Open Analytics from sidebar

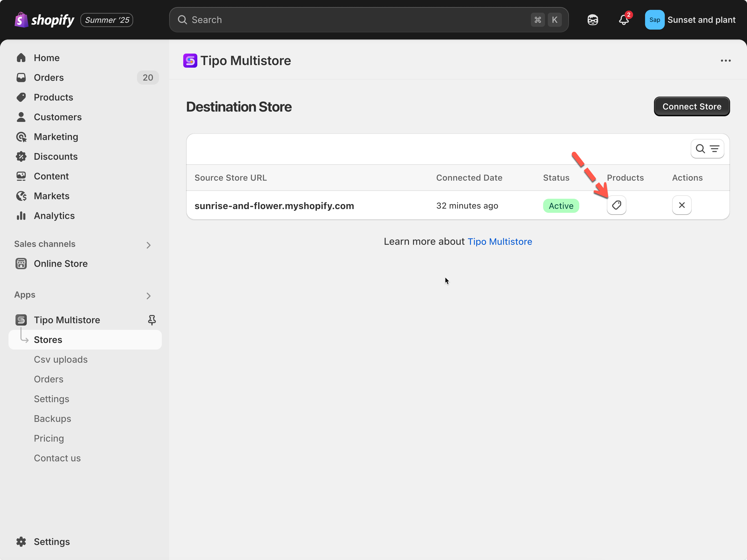[54, 215]
